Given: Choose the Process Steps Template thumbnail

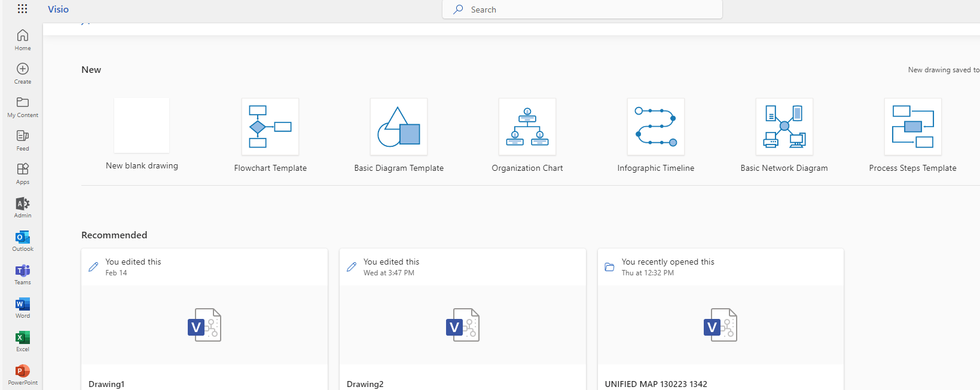Looking at the screenshot, I should (x=913, y=127).
